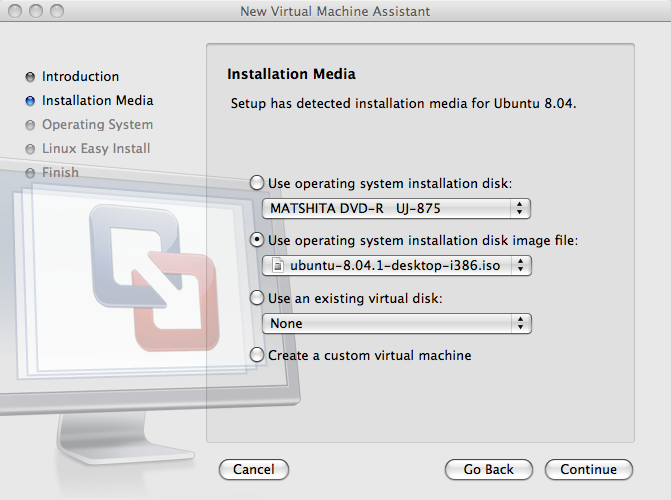Expand the existing virtual disk None dropdown
Screen dimensions: 671x500
tap(397, 323)
